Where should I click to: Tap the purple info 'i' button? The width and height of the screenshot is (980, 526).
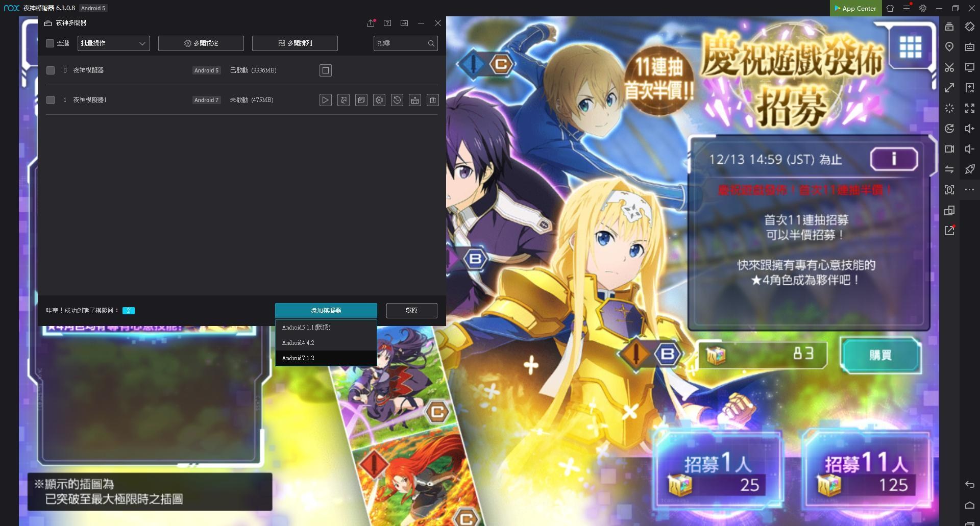(x=894, y=159)
